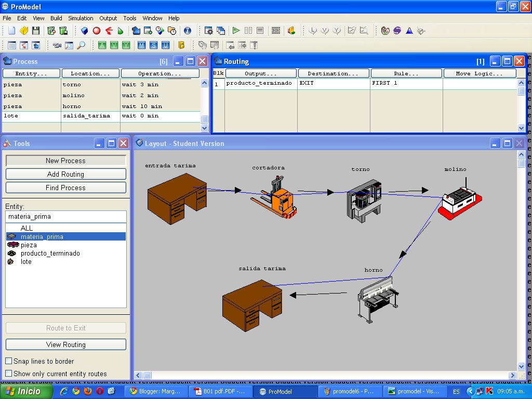Open the Rule dropdown in the Routing window
Screen dimensions: 532x399
[x=406, y=73]
